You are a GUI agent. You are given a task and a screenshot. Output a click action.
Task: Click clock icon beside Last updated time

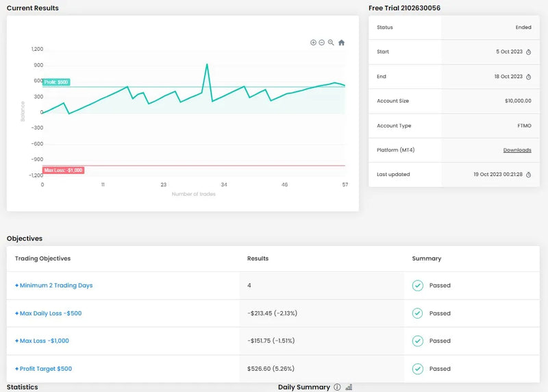click(x=528, y=175)
